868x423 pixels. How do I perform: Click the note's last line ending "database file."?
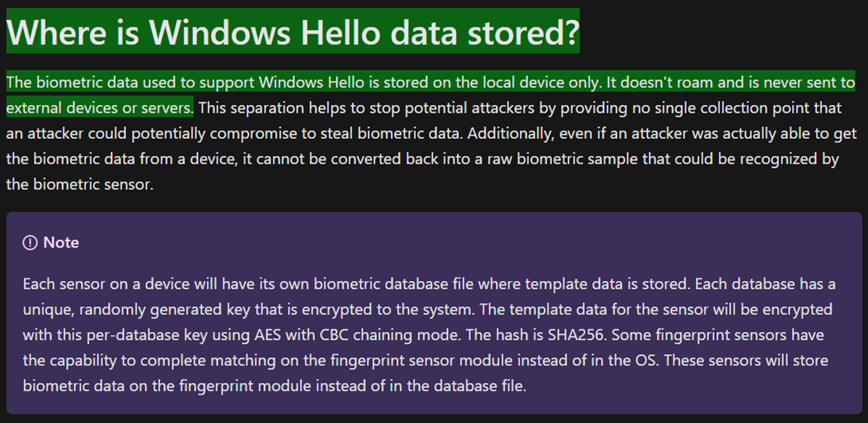pyautogui.click(x=274, y=386)
